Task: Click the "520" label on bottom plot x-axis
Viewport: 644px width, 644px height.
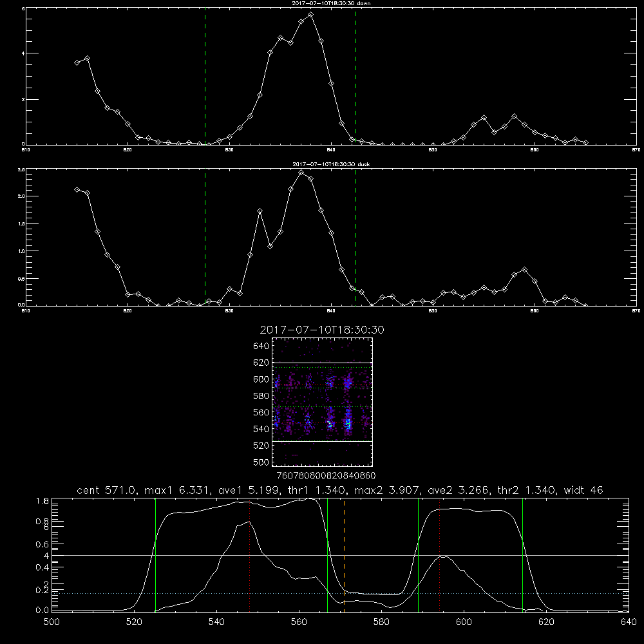Action: [x=134, y=622]
